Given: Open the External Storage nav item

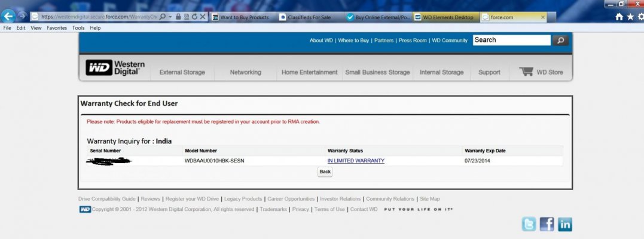Looking at the screenshot, I should pos(182,72).
